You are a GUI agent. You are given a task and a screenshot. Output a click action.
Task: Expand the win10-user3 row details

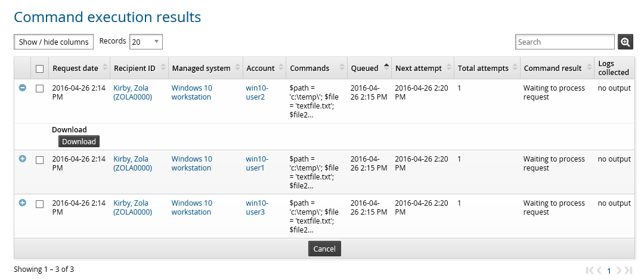(x=23, y=203)
